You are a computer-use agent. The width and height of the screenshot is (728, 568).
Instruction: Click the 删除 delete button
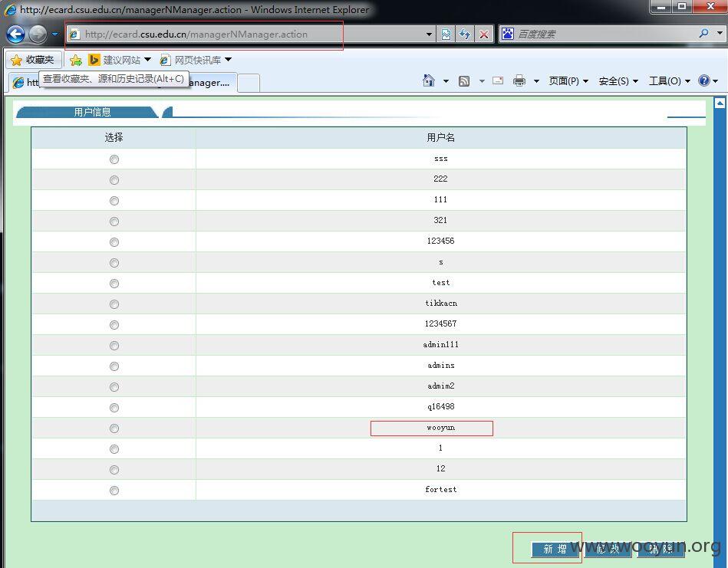click(x=661, y=549)
